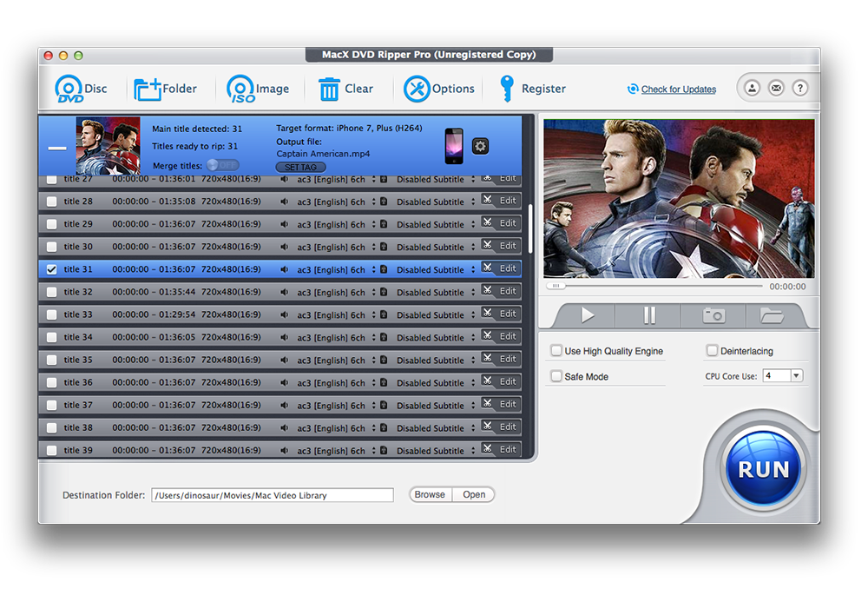This screenshot has width=868, height=602.
Task: Click the Clear trash can icon
Action: click(x=329, y=89)
